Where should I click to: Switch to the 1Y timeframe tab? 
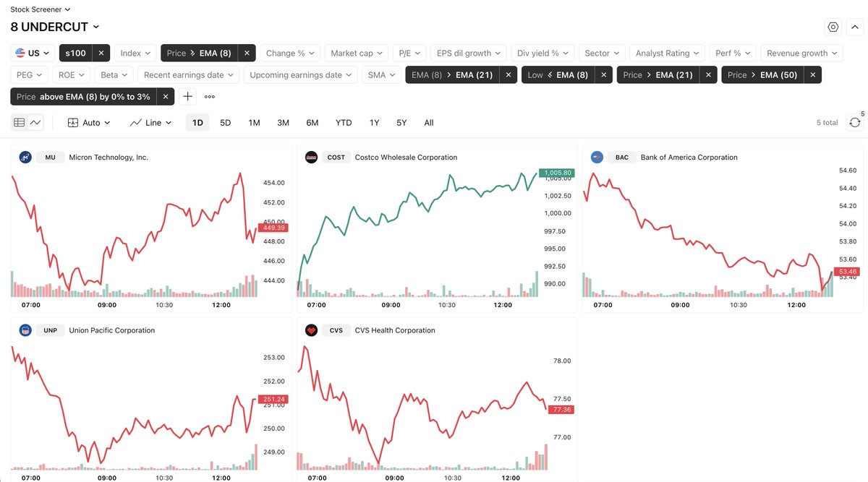coord(373,122)
